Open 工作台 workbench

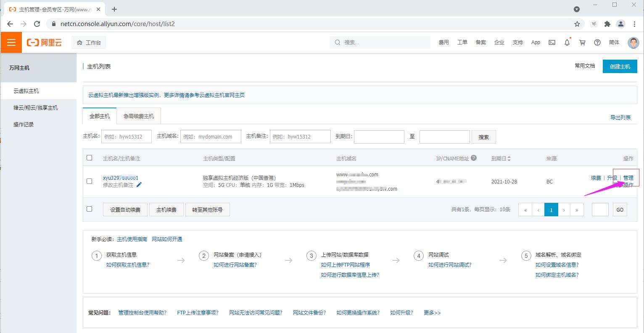click(89, 42)
